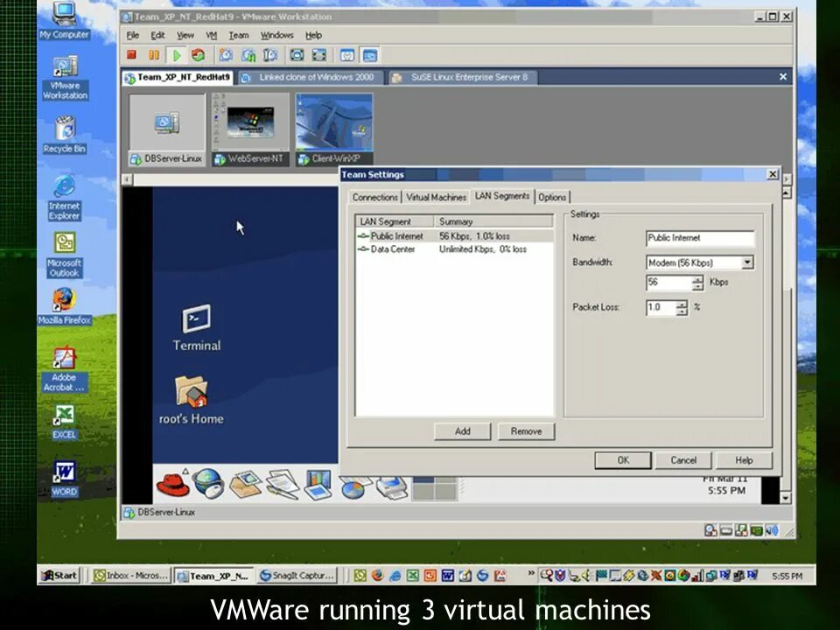Click OK in Team Settings

point(623,460)
